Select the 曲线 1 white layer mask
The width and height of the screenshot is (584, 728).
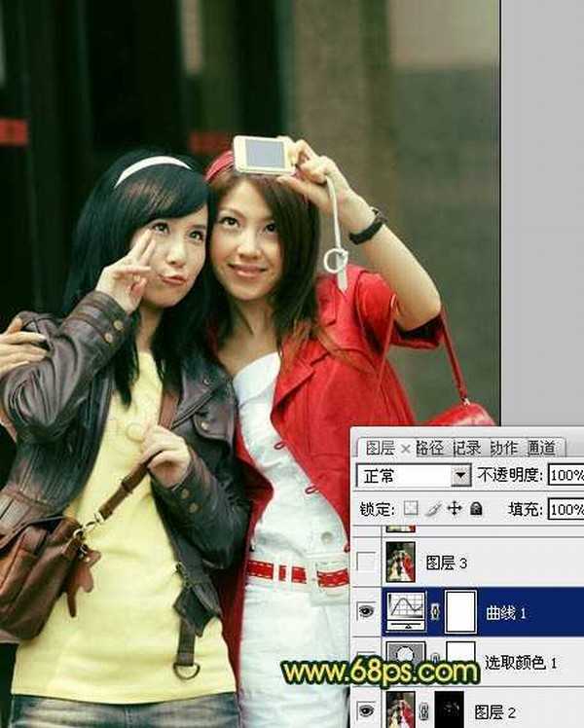pos(461,612)
